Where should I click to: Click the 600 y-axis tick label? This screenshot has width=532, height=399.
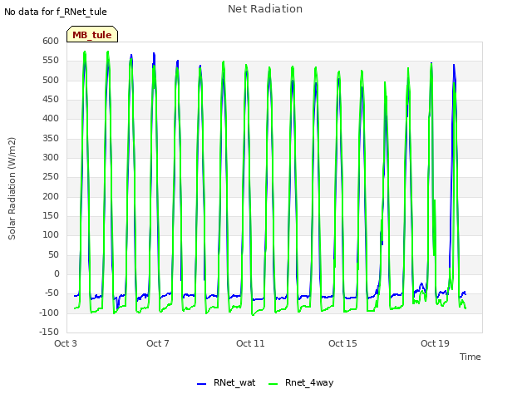51,41
